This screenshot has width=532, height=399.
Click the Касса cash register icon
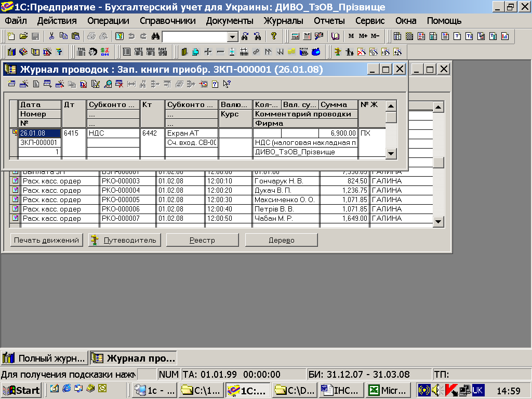point(303,51)
